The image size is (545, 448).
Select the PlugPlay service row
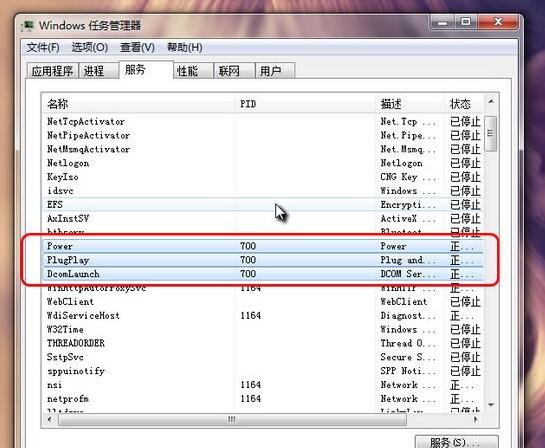tap(263, 260)
